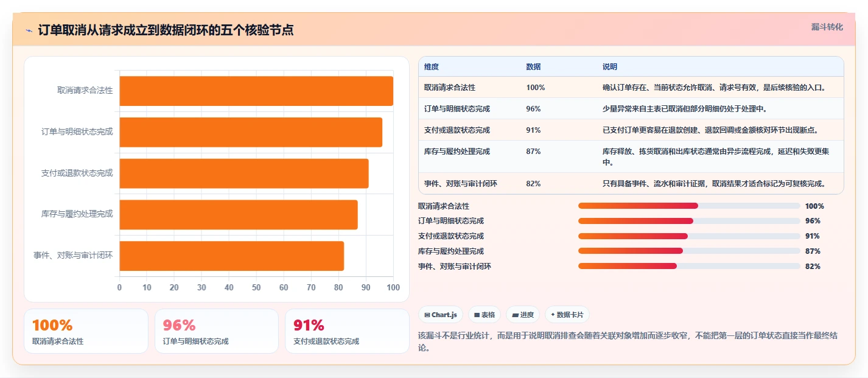Click the 漏斗转化 badge in the header
Viewport: 868px width, 378px height.
pyautogui.click(x=827, y=27)
